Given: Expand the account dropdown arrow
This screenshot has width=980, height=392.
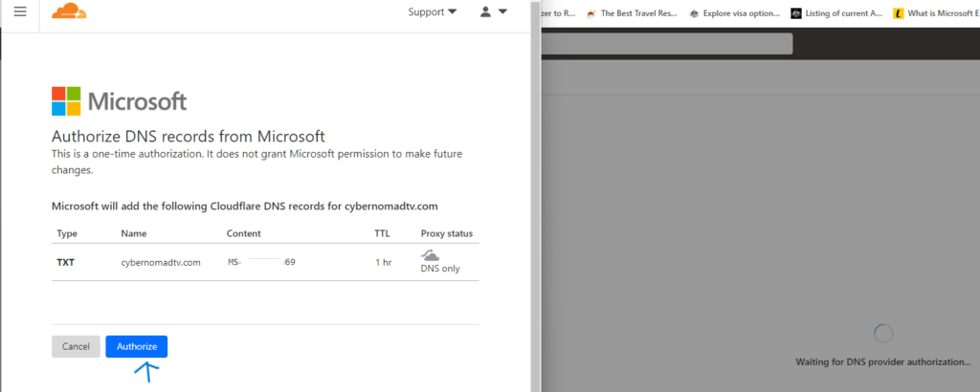Looking at the screenshot, I should click(502, 12).
